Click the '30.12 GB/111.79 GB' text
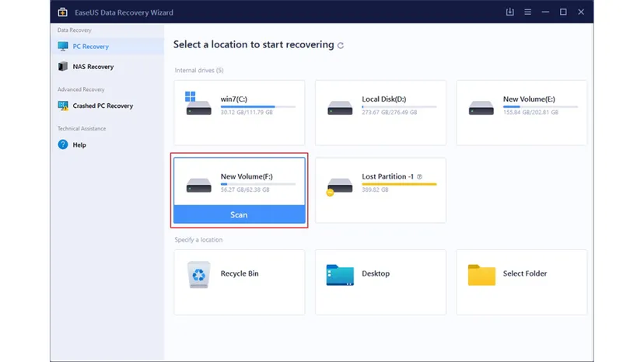 tap(247, 112)
